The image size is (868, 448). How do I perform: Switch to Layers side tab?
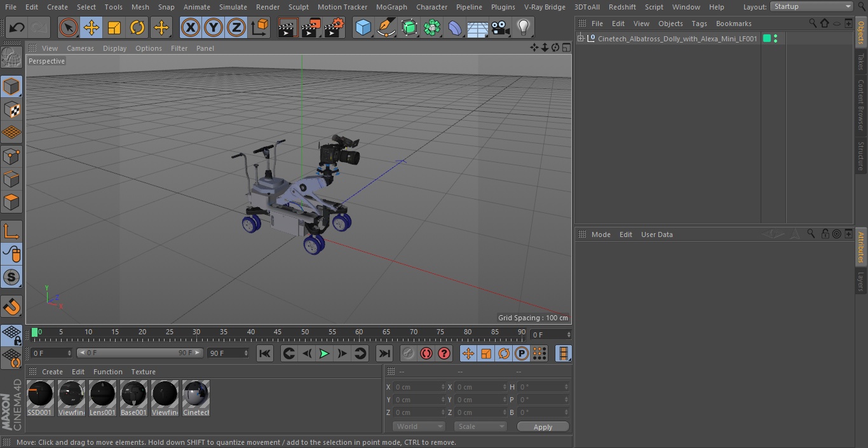861,282
